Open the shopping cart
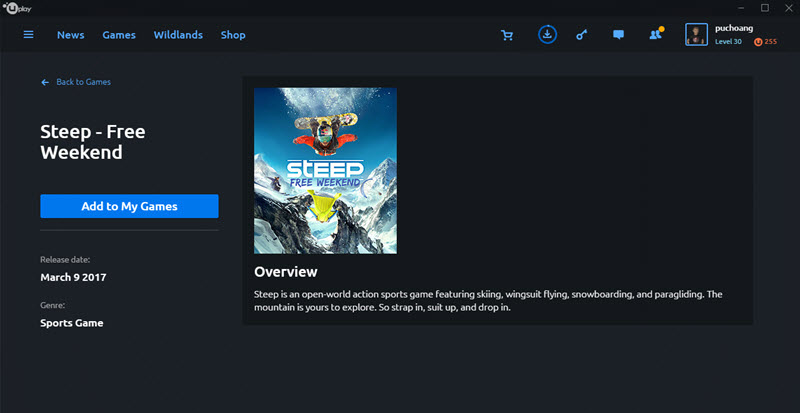Viewport: 800px width, 413px height. click(x=507, y=35)
